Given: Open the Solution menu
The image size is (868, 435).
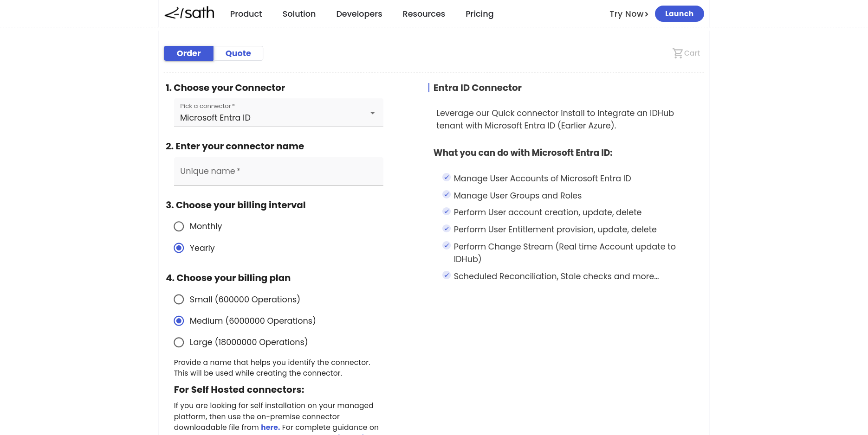Looking at the screenshot, I should (x=299, y=14).
